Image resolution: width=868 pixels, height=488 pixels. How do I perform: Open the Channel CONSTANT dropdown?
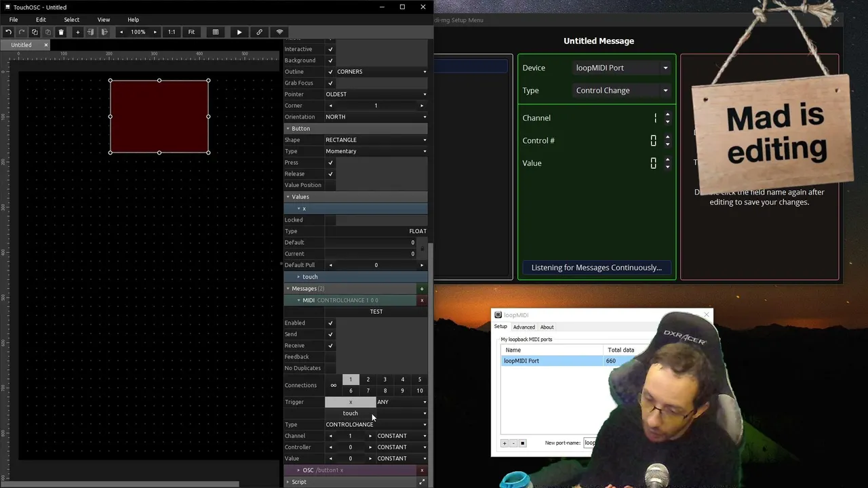pyautogui.click(x=402, y=436)
